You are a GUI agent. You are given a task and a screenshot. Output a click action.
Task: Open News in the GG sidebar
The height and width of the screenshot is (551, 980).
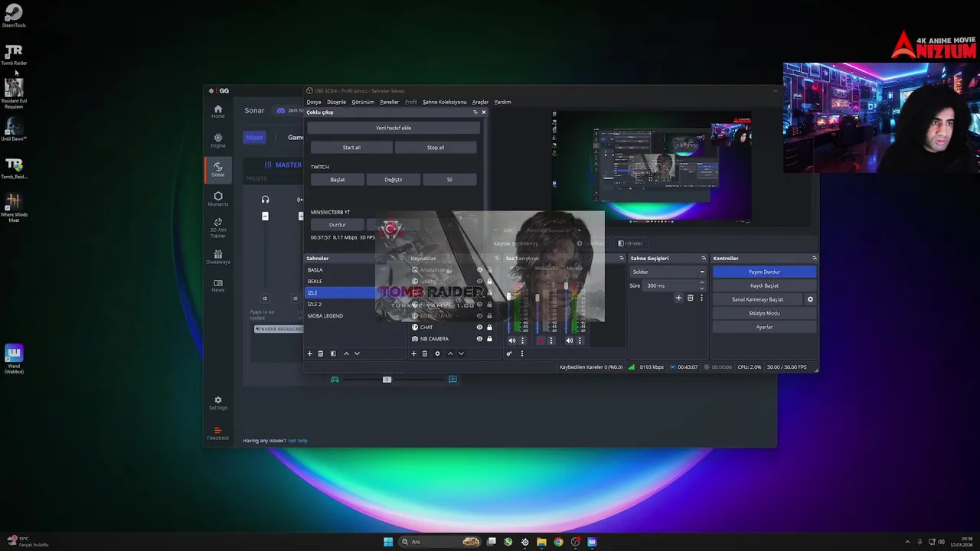(217, 285)
